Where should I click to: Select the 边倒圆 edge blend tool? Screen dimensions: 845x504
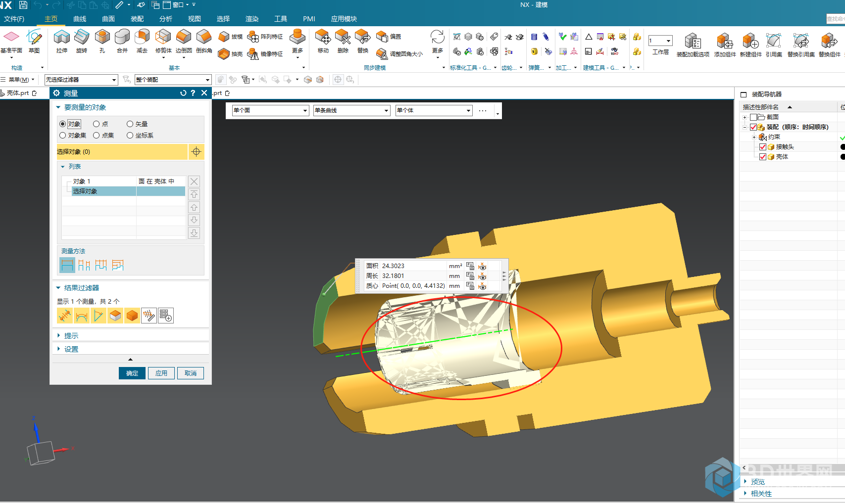(184, 42)
